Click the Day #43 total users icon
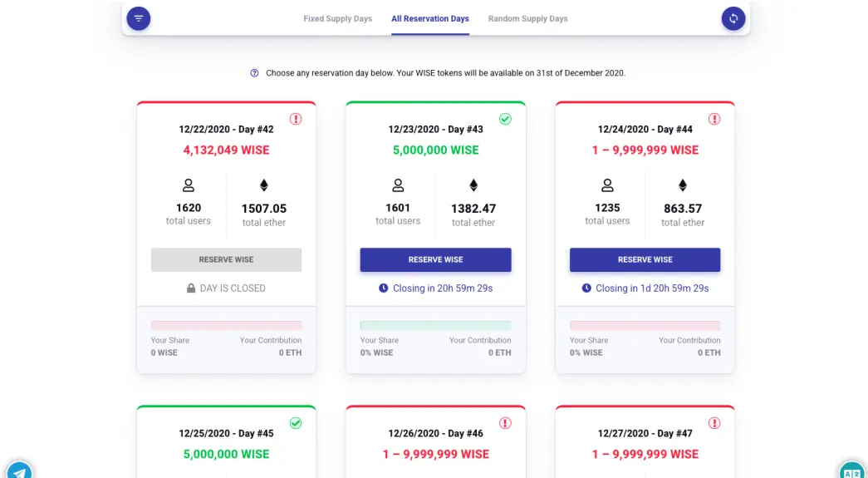Screen dimensions: 868x478 coord(398,185)
